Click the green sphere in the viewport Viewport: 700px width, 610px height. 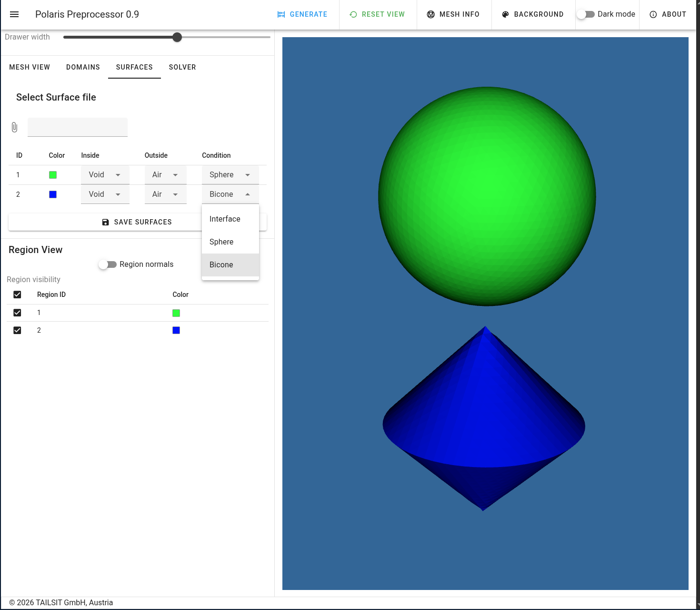pyautogui.click(x=487, y=196)
